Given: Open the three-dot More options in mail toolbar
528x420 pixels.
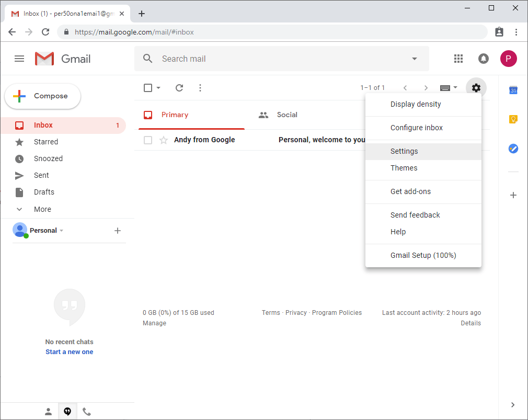Looking at the screenshot, I should coord(200,88).
